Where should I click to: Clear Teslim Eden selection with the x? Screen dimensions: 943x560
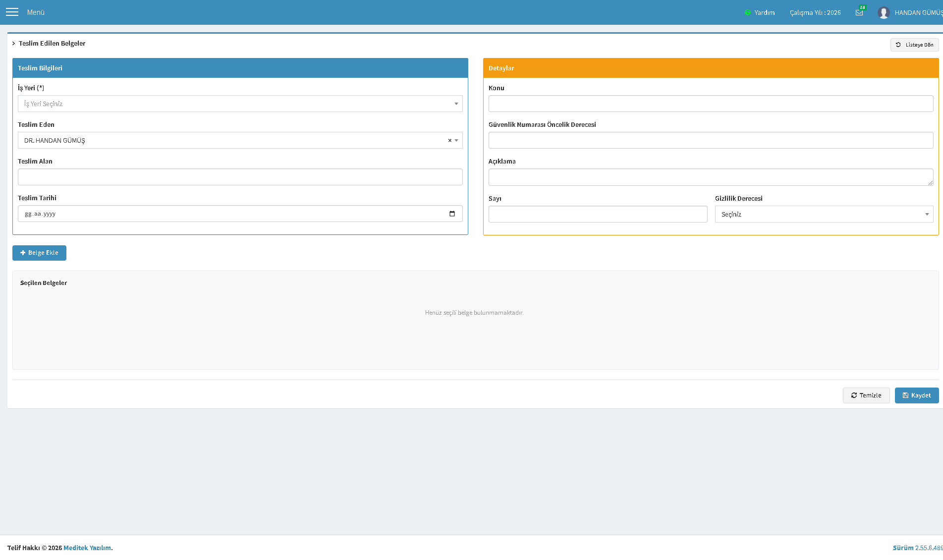click(449, 140)
